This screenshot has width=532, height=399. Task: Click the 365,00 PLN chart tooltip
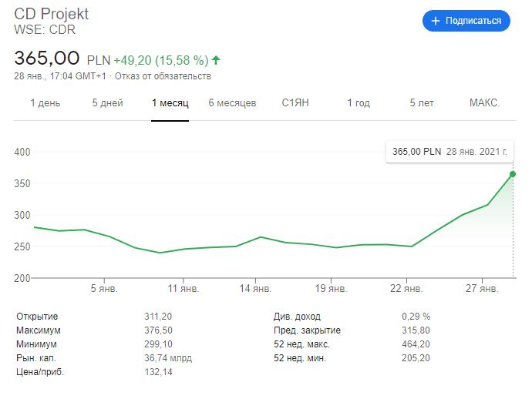450,152
